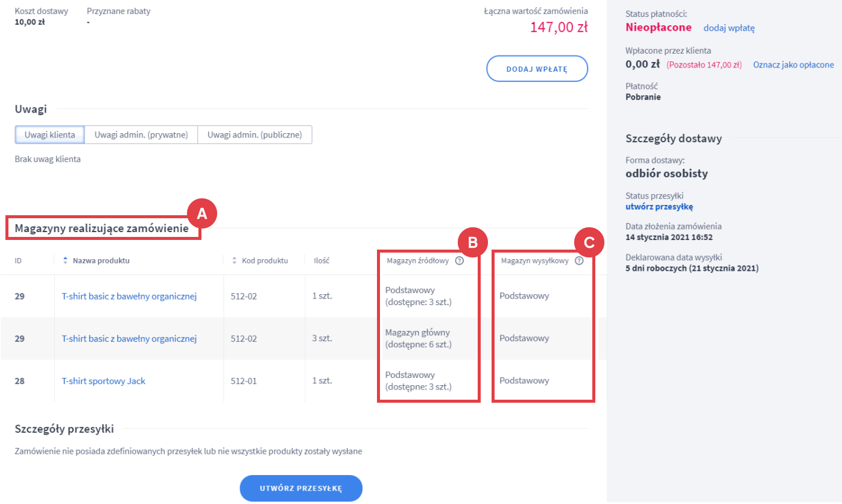Image resolution: width=842 pixels, height=504 pixels.
Task: Click the Magazyn źródłowy column header label
Action: coord(416,260)
